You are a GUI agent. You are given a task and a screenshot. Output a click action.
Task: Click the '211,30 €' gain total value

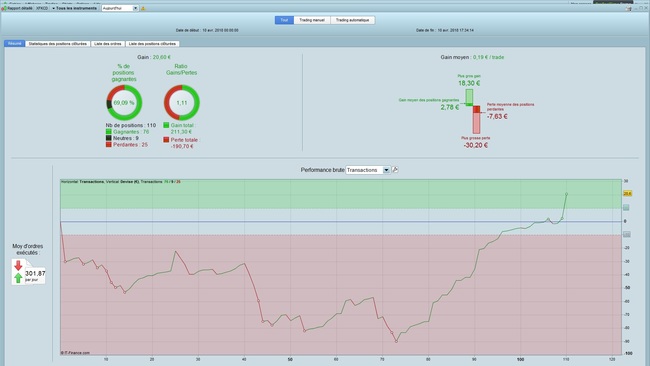click(x=181, y=132)
